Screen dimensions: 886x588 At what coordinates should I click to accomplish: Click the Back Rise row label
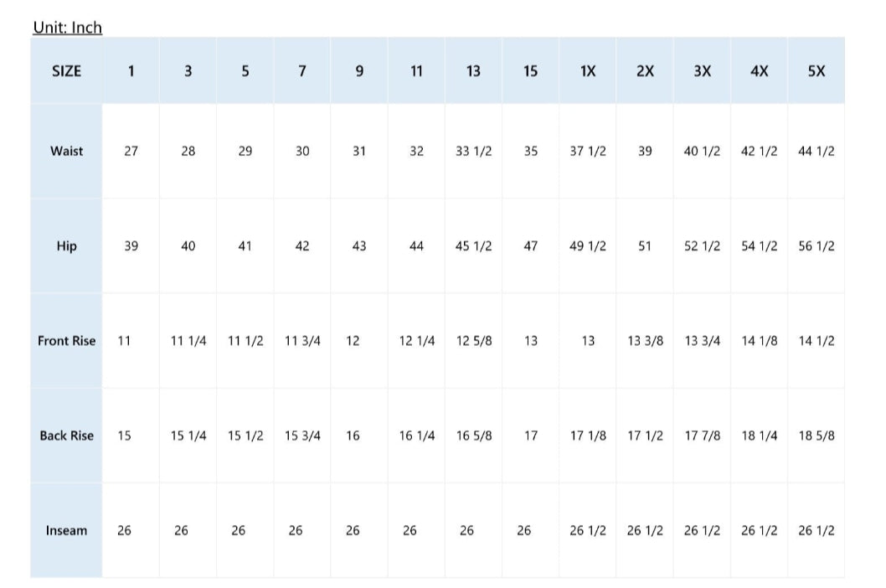point(67,436)
